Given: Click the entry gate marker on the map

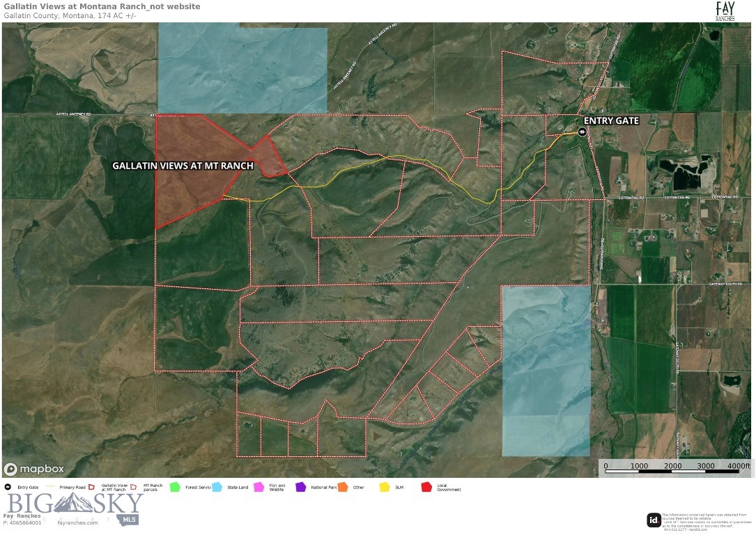Looking at the screenshot, I should click(x=583, y=132).
